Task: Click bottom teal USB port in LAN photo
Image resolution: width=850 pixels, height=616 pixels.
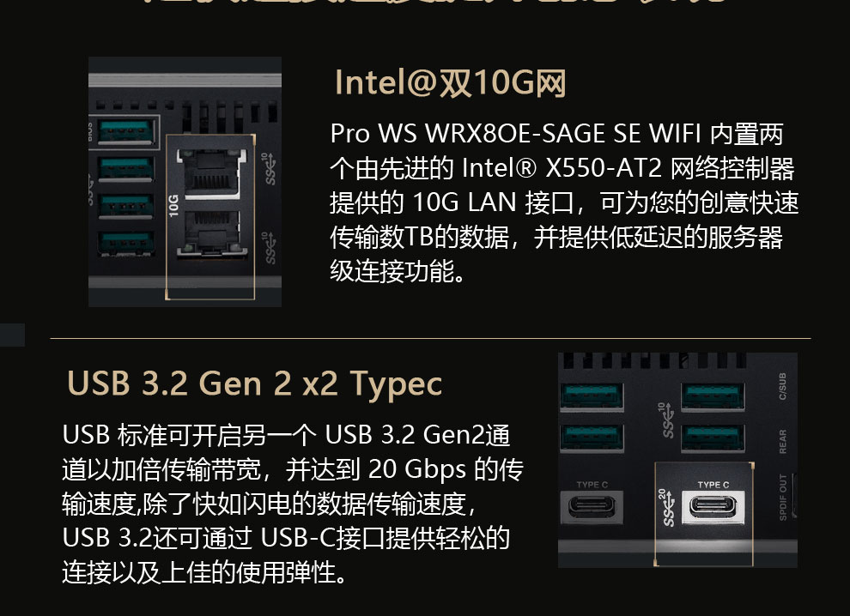Action: tap(126, 244)
